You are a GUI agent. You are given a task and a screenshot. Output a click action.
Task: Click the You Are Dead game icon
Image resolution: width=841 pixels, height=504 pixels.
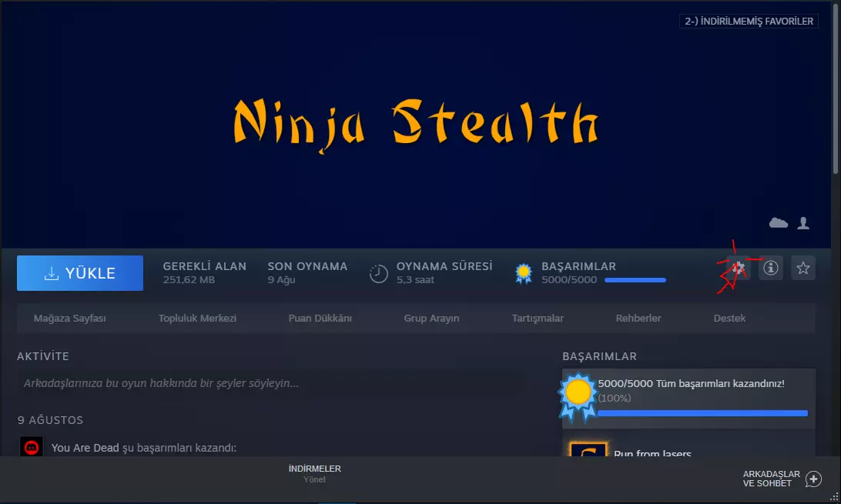[x=31, y=447]
